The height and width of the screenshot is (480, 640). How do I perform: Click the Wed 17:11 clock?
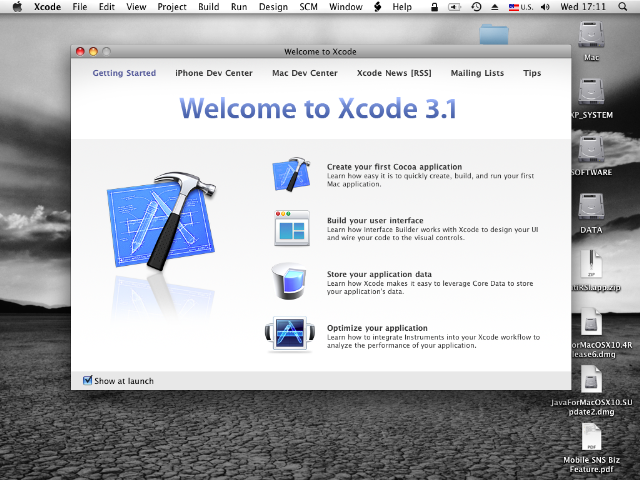583,7
